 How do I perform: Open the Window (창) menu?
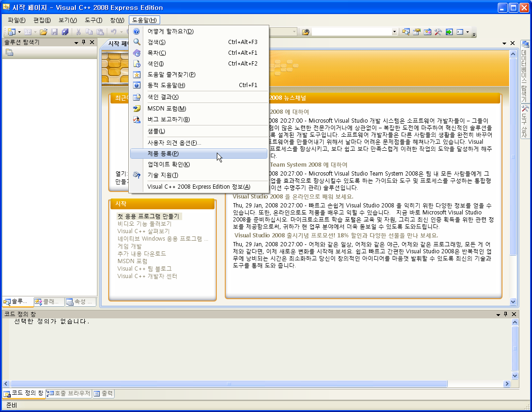pyautogui.click(x=117, y=20)
